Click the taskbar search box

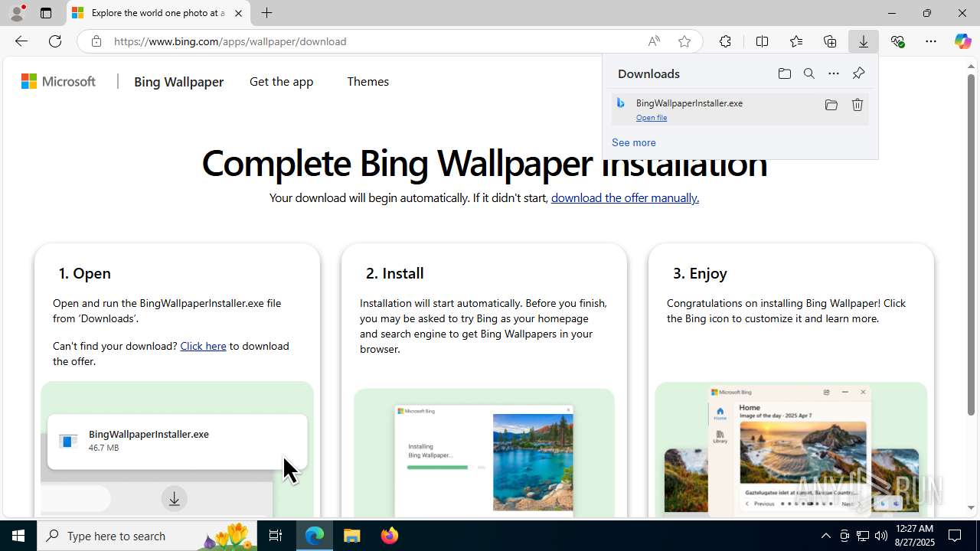147,536
